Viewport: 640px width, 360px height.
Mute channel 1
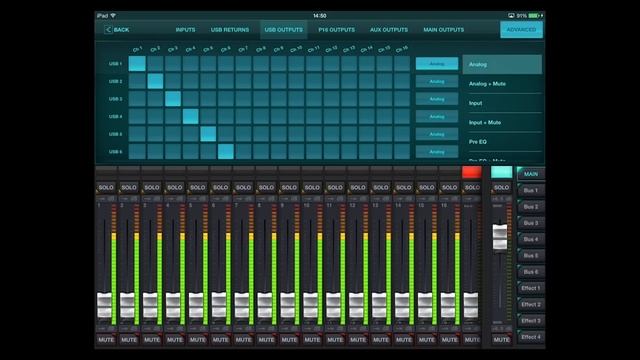coord(106,340)
